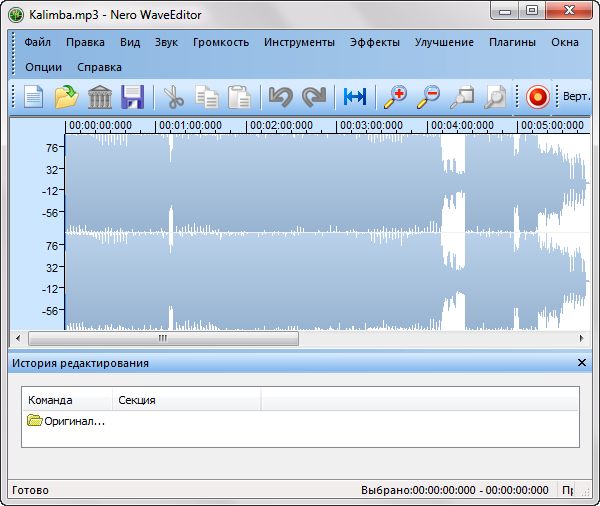Zoom out with the magnifier minus icon
Image resolution: width=600 pixels, height=506 pixels.
click(x=429, y=97)
